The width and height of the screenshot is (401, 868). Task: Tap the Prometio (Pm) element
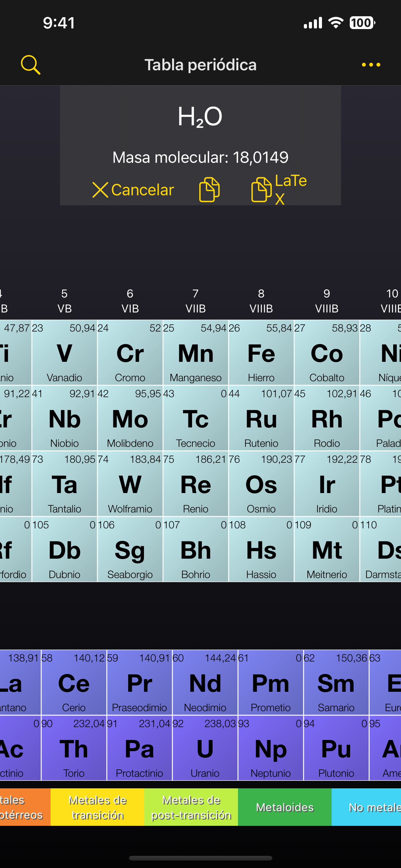[x=271, y=682]
